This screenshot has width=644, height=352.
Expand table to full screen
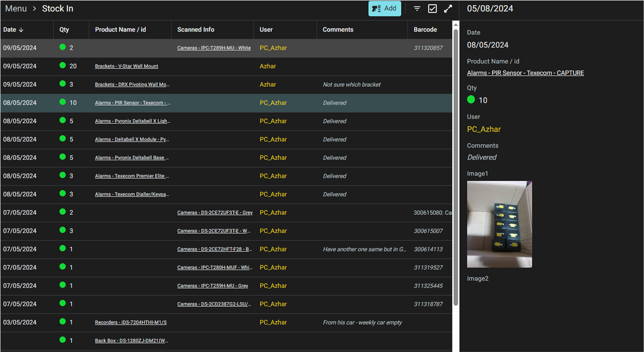coord(448,9)
